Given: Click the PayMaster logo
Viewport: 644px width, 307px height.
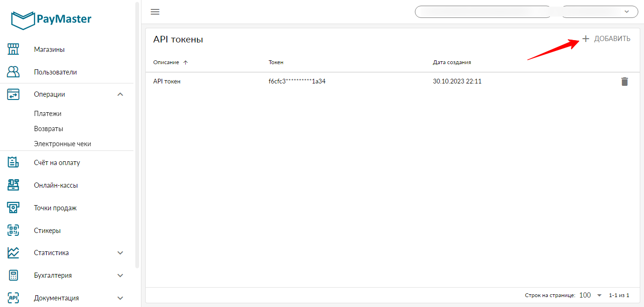Looking at the screenshot, I should [51, 20].
